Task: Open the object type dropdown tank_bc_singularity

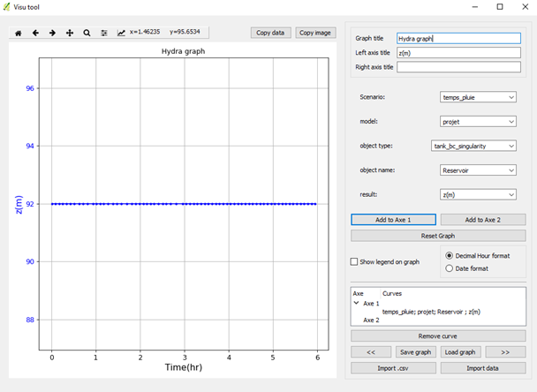Action: click(473, 146)
